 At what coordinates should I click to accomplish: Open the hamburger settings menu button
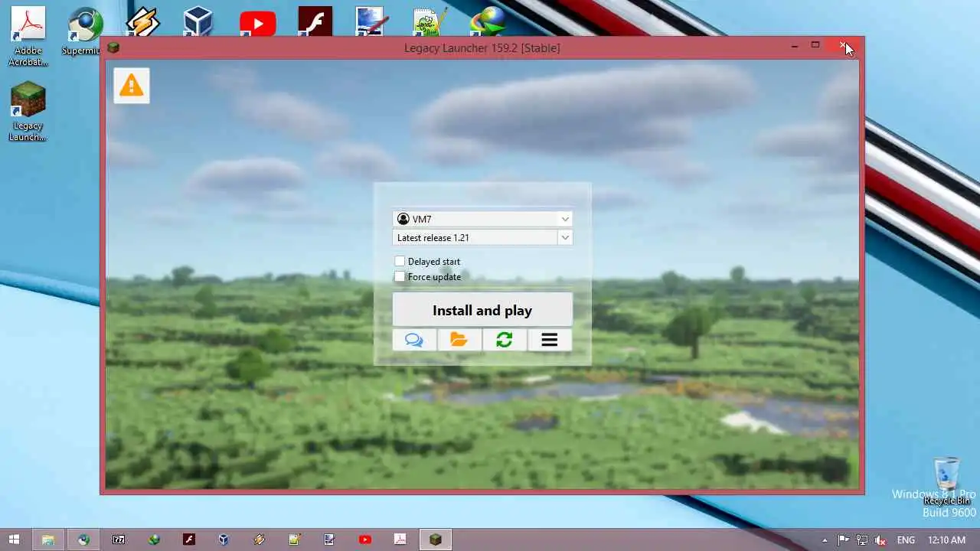tap(549, 340)
